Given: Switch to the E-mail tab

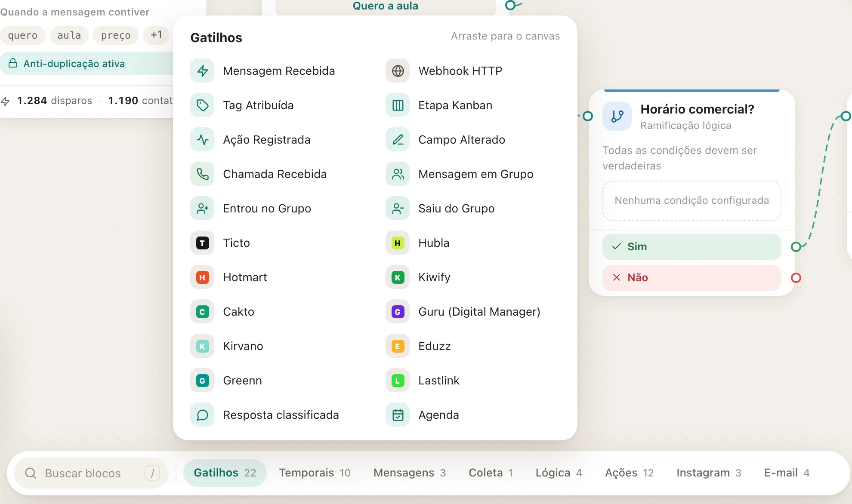Looking at the screenshot, I should (x=787, y=473).
